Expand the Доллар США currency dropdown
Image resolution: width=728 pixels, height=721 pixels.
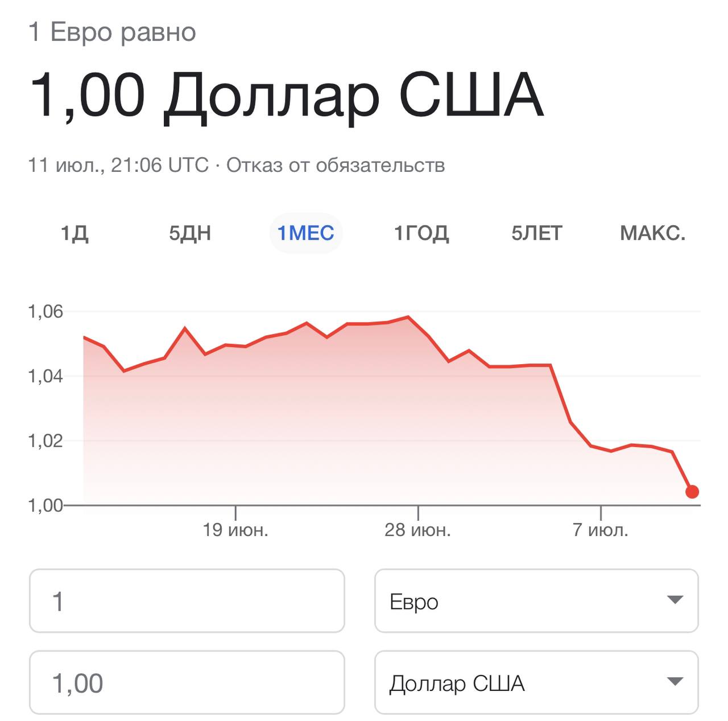click(536, 682)
